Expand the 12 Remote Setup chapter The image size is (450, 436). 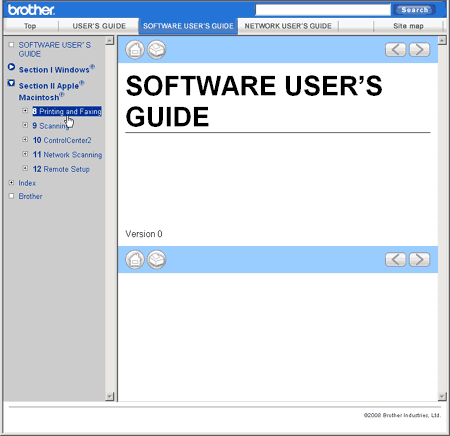[x=25, y=168]
